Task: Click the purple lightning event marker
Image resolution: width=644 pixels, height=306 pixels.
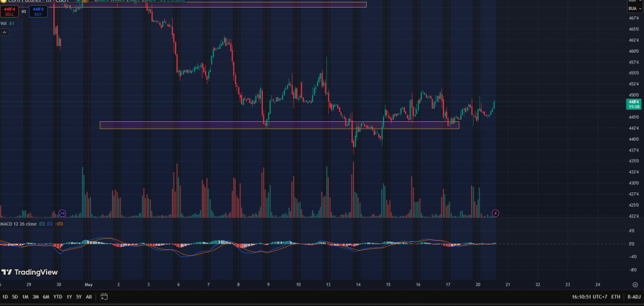Action: (496, 213)
